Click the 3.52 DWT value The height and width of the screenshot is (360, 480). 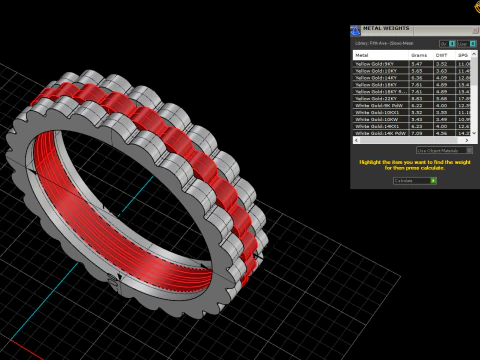(441, 64)
